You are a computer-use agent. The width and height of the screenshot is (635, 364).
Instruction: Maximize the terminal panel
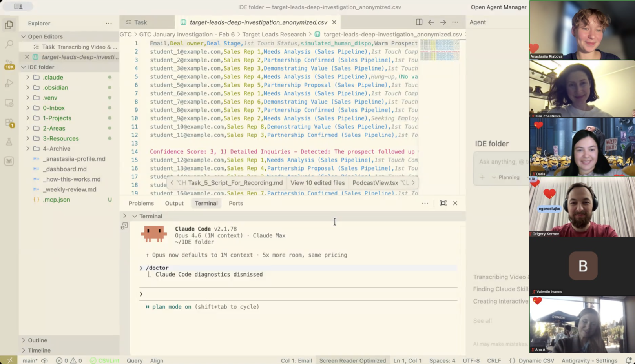443,203
